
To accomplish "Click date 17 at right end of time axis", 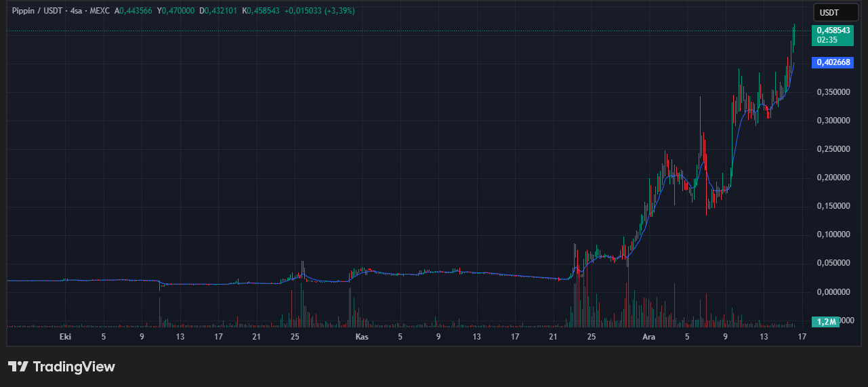I will coord(802,337).
